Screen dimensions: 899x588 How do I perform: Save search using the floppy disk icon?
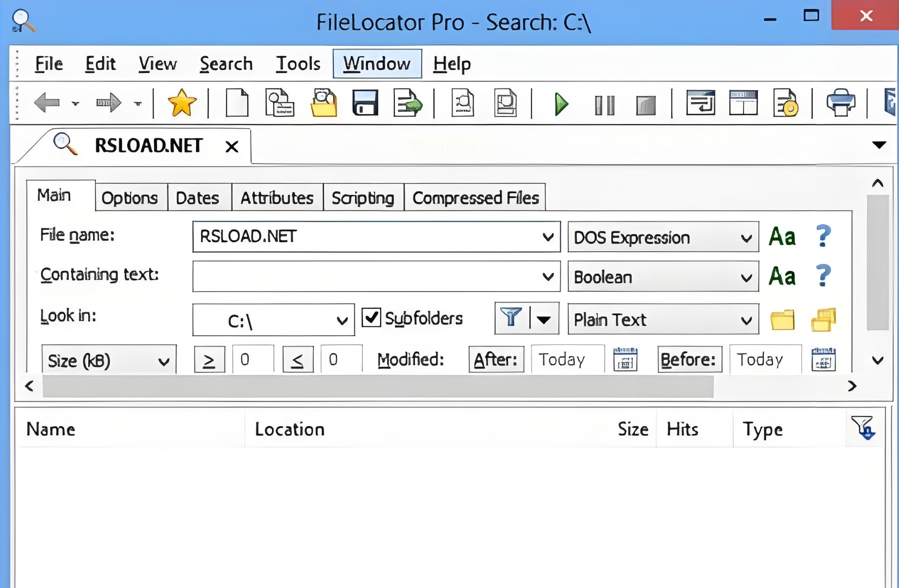[x=366, y=103]
